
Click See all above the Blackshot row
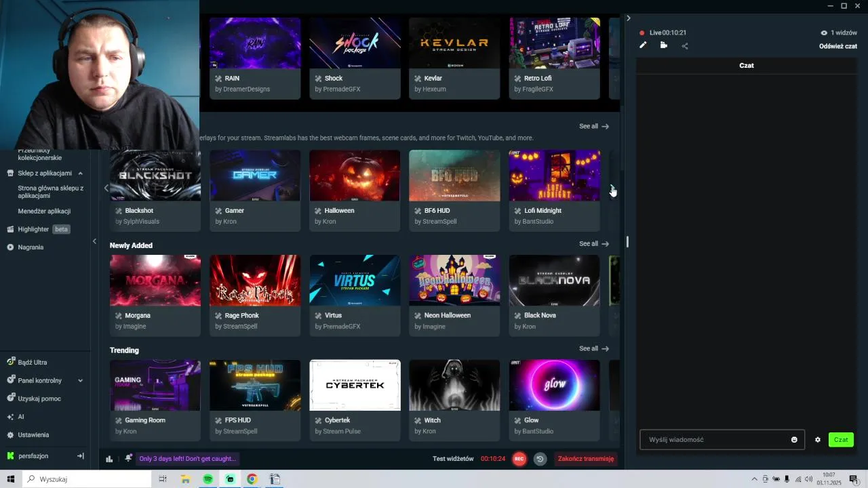pos(594,126)
